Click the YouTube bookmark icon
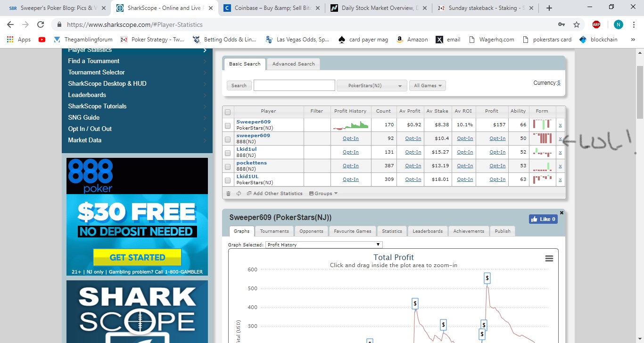The image size is (644, 343). pos(42,40)
